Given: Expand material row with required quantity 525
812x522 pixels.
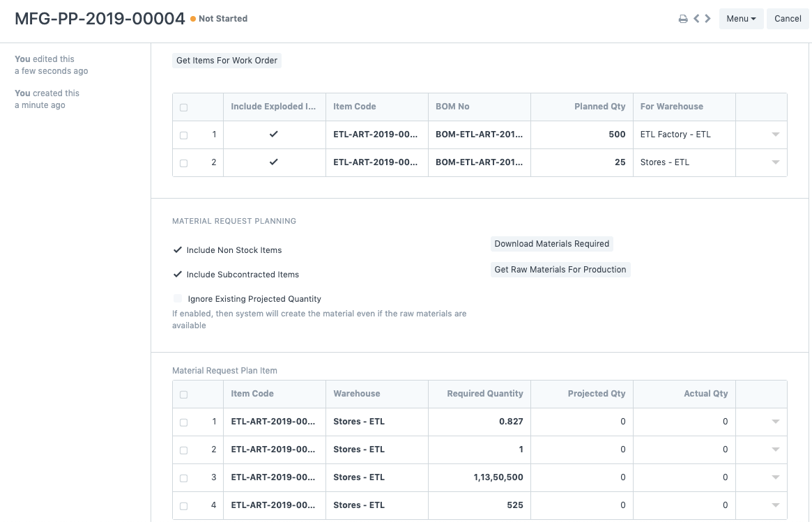Looking at the screenshot, I should pos(775,505).
